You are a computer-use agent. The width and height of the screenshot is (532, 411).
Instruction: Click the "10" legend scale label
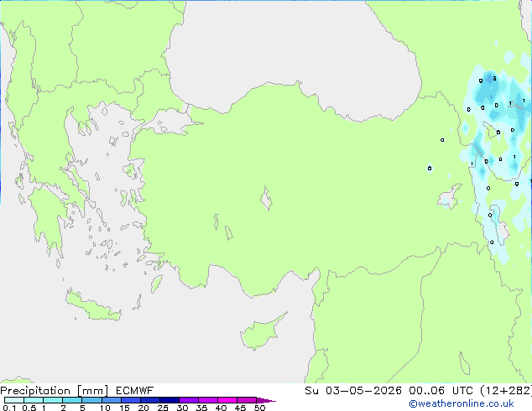(105, 408)
